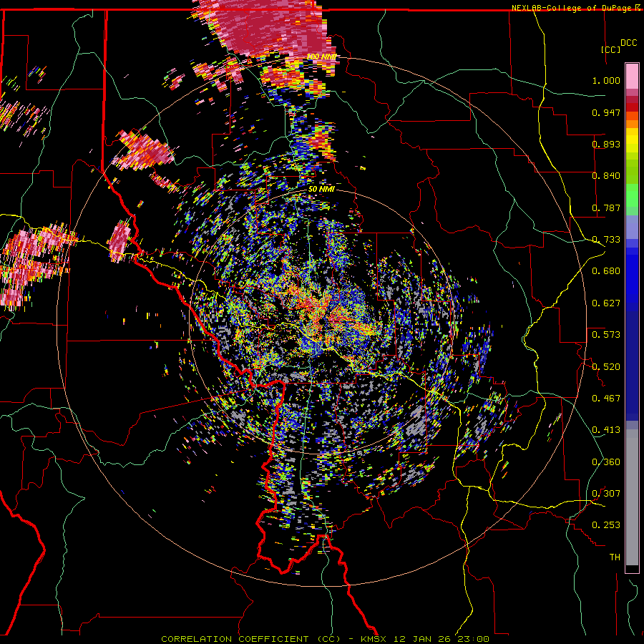Click the 50 NMI range ring label
Screen dimensions: 644x644
pos(321,190)
